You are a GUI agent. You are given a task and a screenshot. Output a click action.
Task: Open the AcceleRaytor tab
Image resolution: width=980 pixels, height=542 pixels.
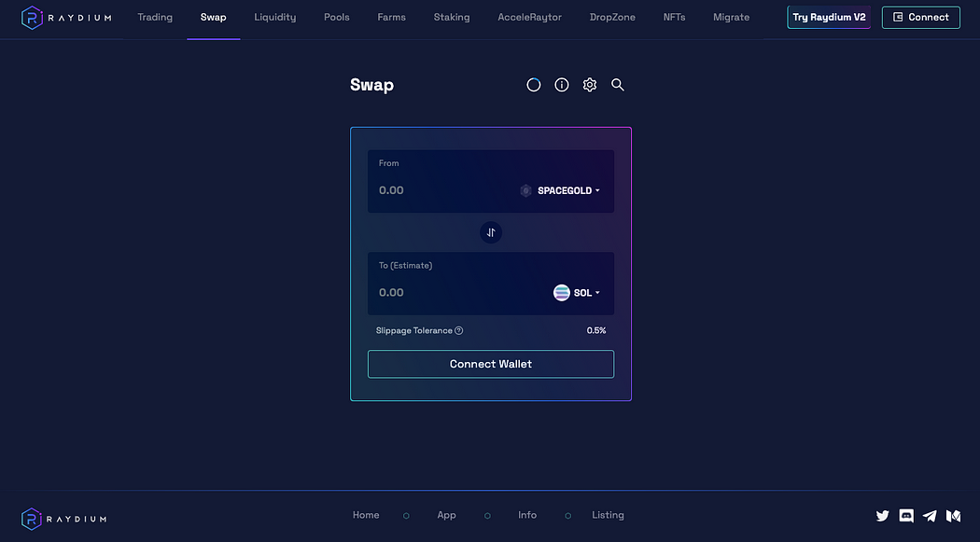point(529,18)
